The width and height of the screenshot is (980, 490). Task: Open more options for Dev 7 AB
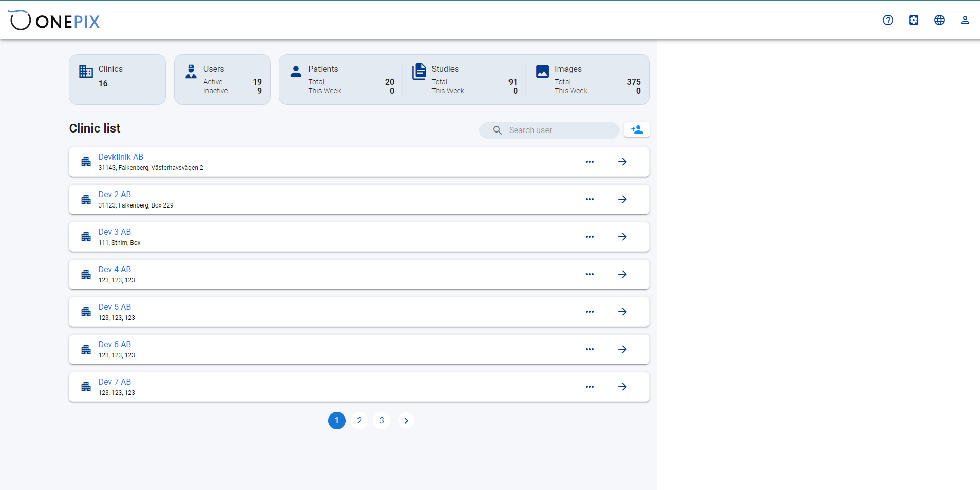tap(590, 387)
